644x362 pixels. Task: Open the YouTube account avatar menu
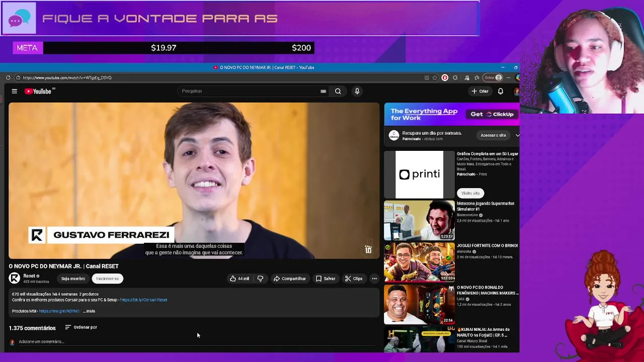(516, 91)
